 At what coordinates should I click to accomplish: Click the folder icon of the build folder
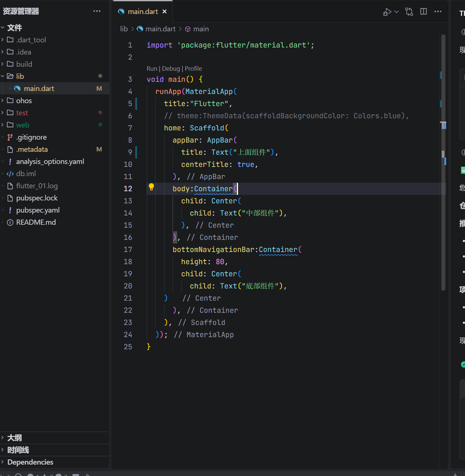10,64
